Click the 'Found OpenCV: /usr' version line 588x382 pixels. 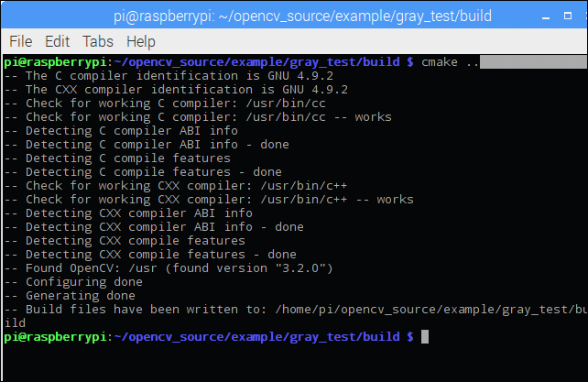[169, 267]
